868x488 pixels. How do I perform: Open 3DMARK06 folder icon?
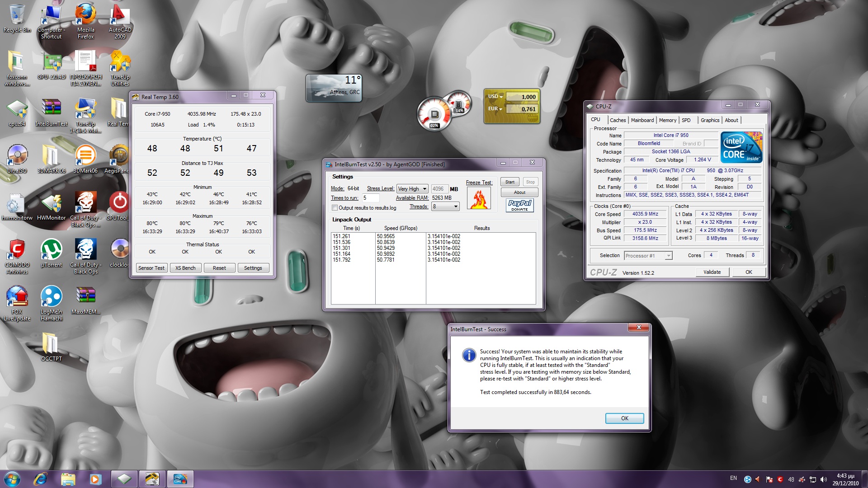(x=52, y=159)
